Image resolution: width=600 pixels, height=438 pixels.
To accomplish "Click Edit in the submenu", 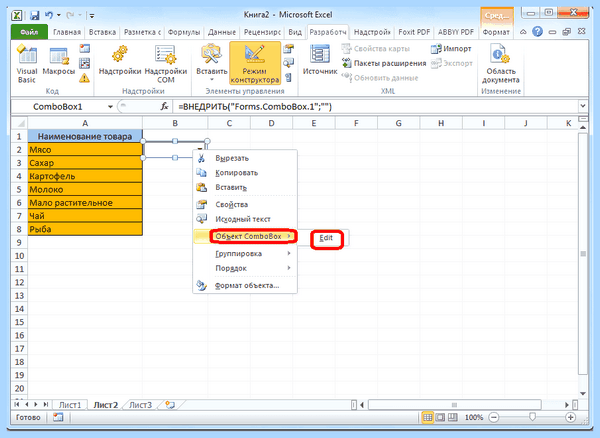I will point(326,238).
